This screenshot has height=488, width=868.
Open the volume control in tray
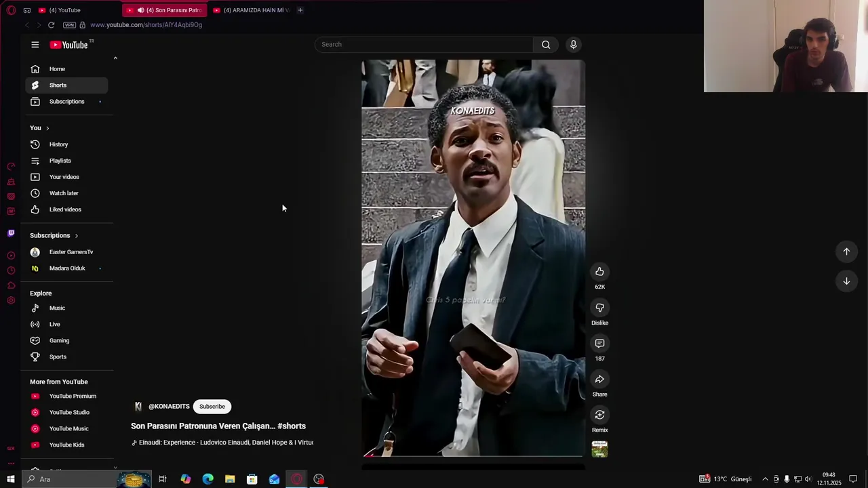[808, 479]
